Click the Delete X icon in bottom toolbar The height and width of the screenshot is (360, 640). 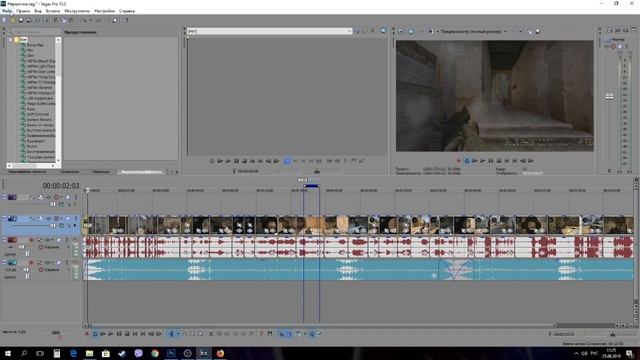[x=211, y=334]
